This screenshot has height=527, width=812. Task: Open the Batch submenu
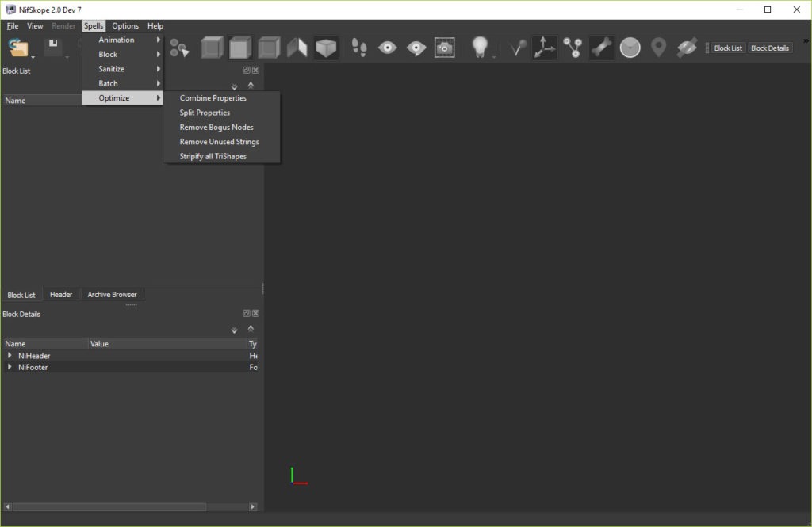click(x=123, y=83)
